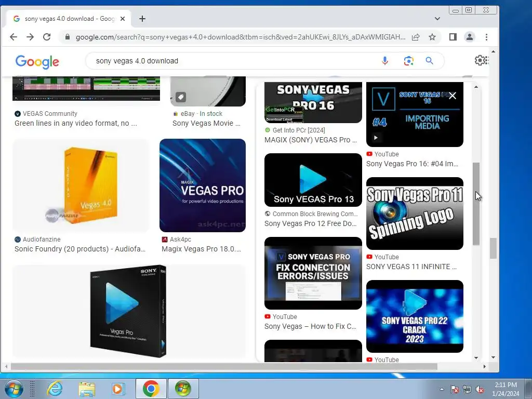Screen dimensions: 532x399
Task: Click the share page icon in address bar
Action: click(416, 37)
